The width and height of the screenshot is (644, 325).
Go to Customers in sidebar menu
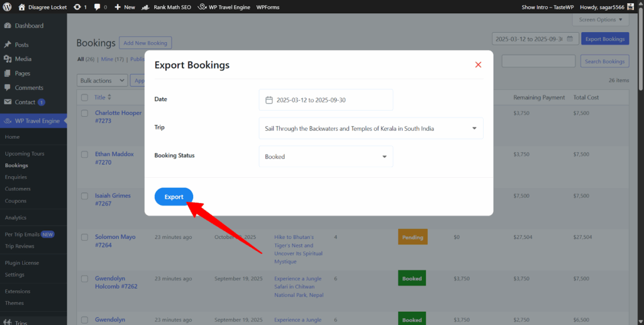18,189
